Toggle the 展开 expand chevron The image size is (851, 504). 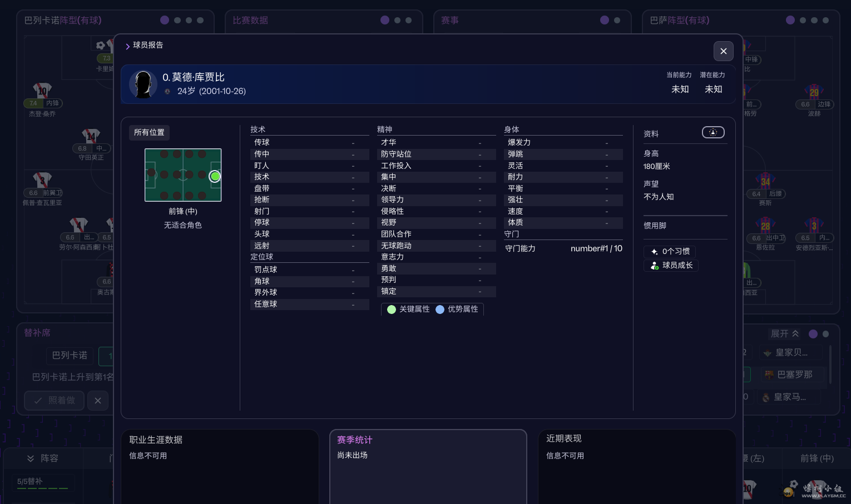pos(795,333)
